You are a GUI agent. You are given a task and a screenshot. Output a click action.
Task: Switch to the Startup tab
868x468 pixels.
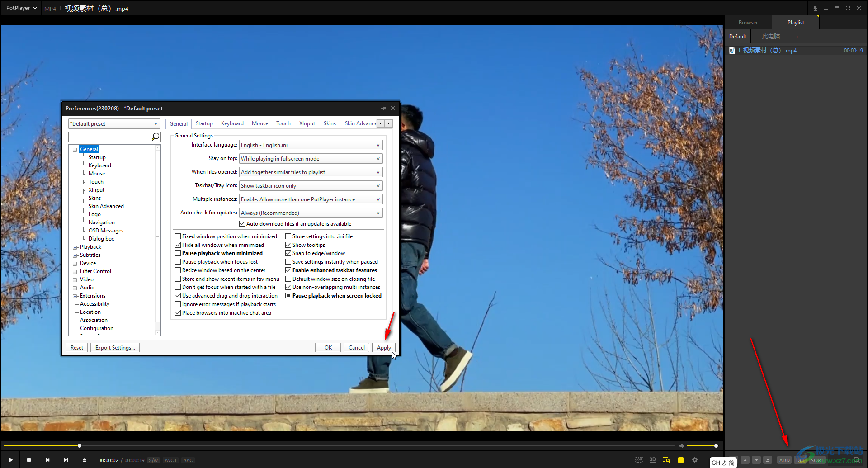pyautogui.click(x=204, y=123)
